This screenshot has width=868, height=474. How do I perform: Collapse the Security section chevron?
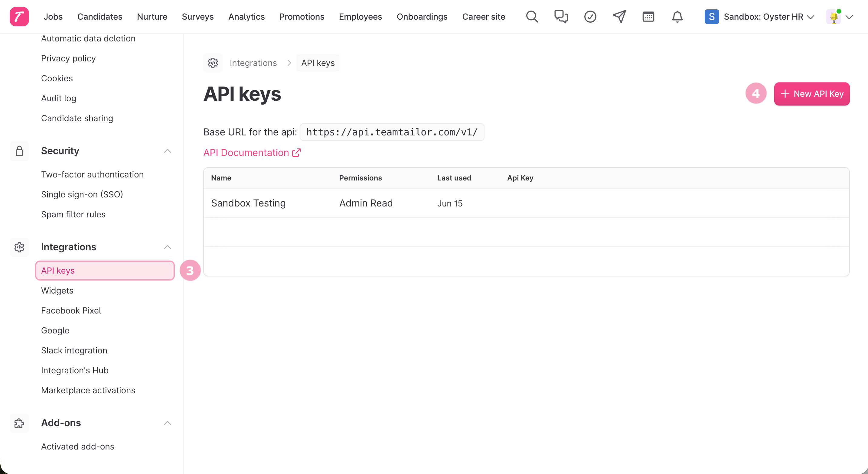point(168,151)
